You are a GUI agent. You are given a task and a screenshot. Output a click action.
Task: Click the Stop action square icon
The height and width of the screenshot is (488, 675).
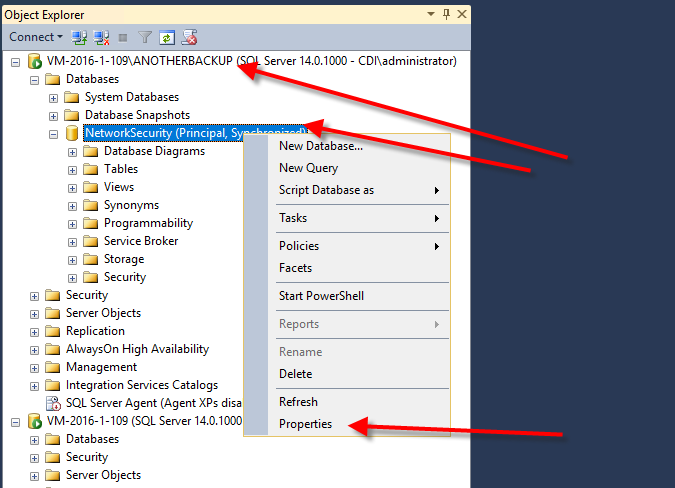(x=123, y=38)
